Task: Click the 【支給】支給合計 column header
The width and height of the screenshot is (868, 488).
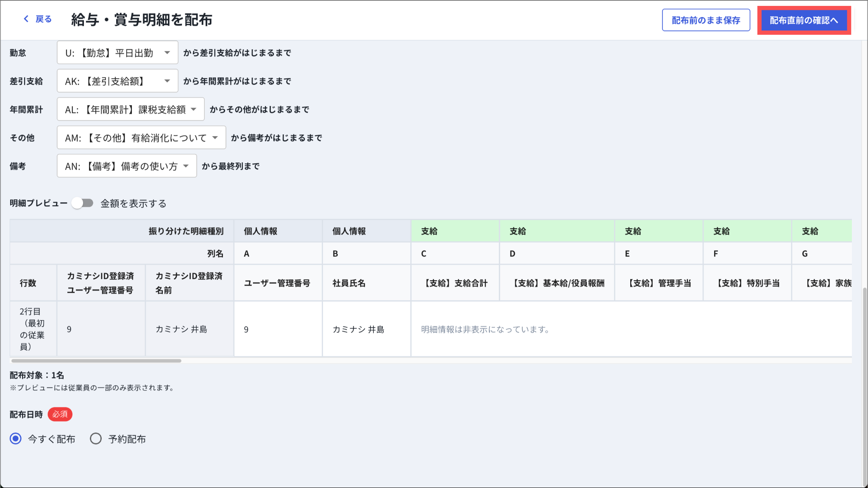Action: pyautogui.click(x=455, y=283)
